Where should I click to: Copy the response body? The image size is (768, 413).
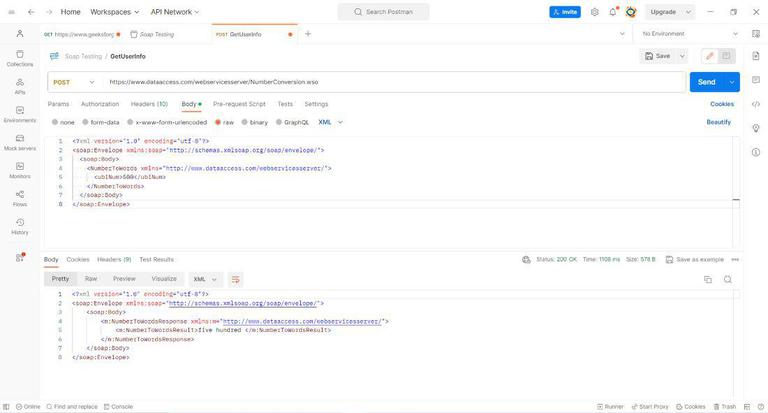(708, 279)
